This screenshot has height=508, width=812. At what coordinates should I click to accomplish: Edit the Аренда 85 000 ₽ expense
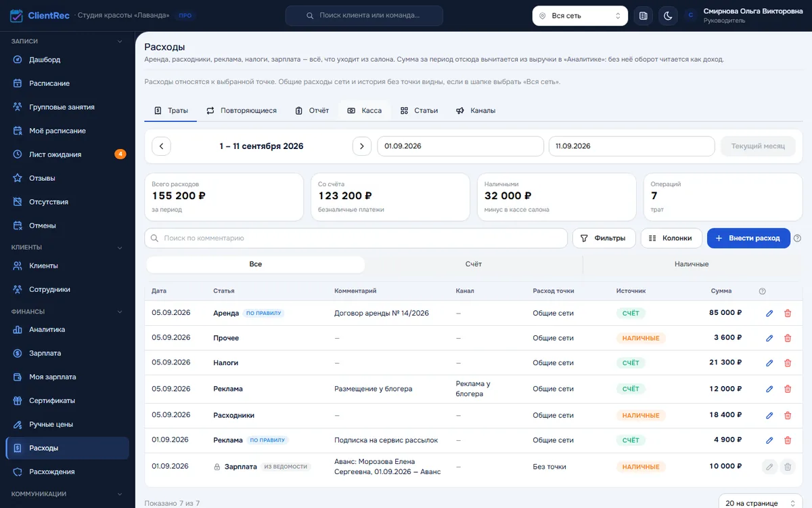(769, 313)
